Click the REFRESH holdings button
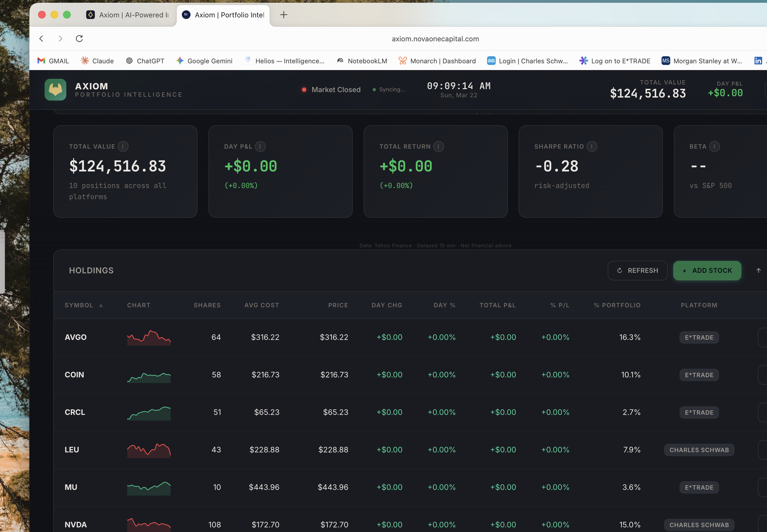The image size is (767, 532). tap(637, 270)
